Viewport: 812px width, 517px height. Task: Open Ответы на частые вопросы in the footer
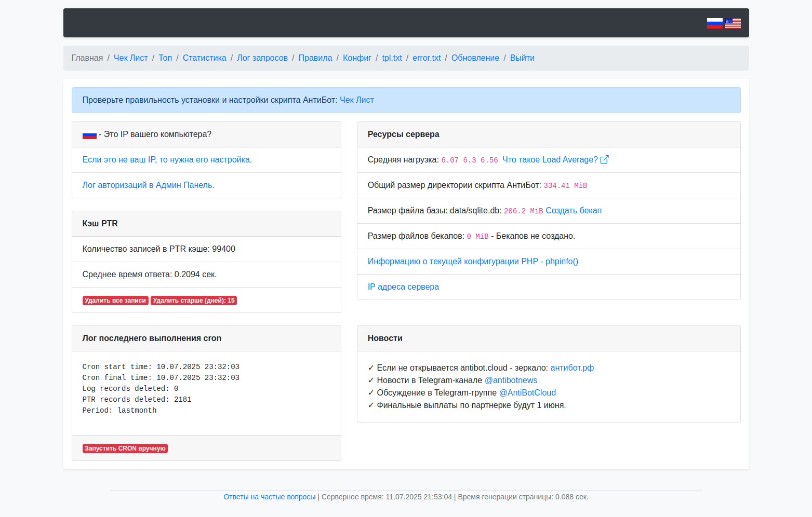(269, 497)
